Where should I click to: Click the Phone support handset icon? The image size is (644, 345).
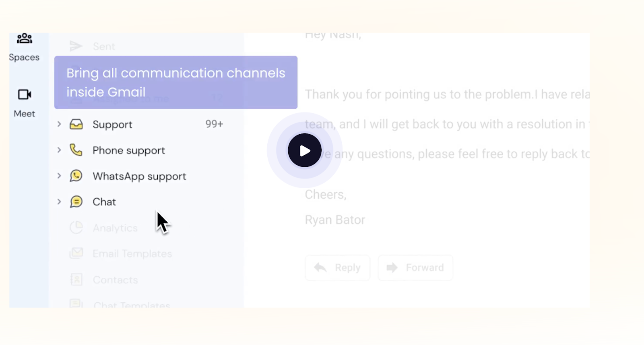pos(76,150)
